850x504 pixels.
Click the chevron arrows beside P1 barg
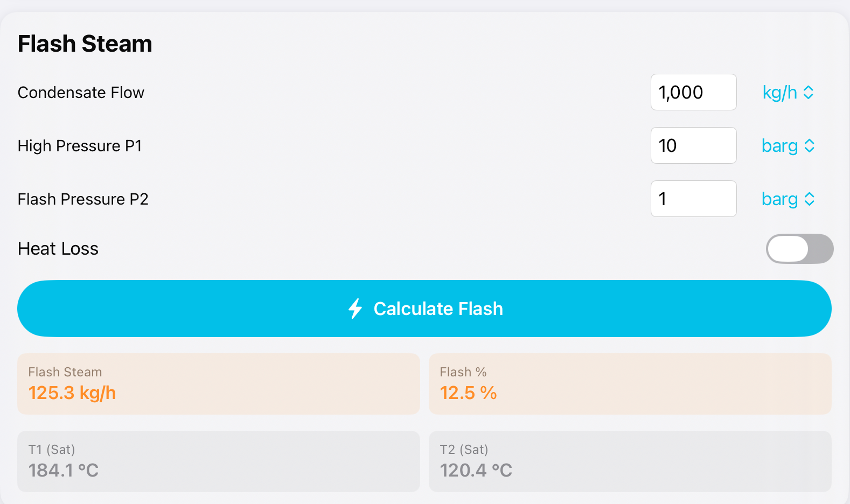pos(809,146)
